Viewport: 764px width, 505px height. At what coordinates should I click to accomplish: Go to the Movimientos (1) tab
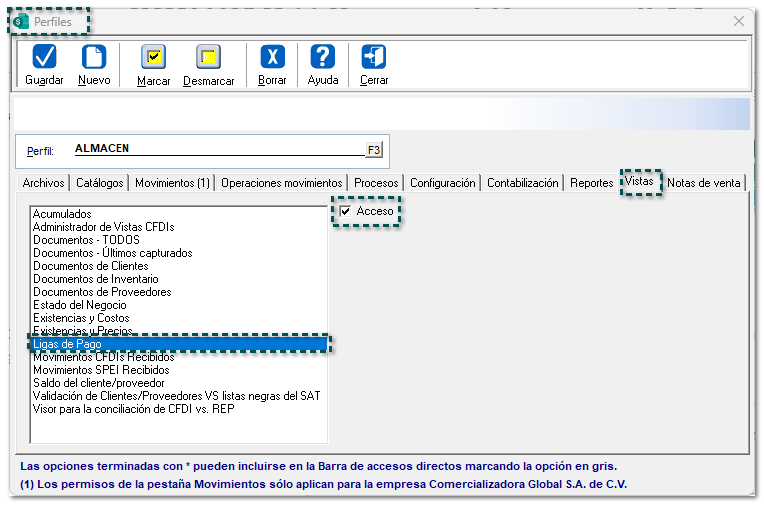(x=172, y=183)
